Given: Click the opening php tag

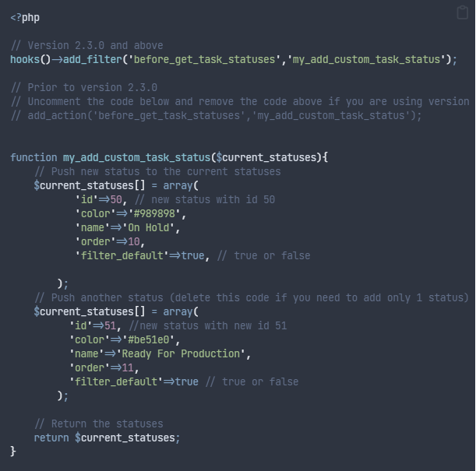Looking at the screenshot, I should tap(25, 16).
